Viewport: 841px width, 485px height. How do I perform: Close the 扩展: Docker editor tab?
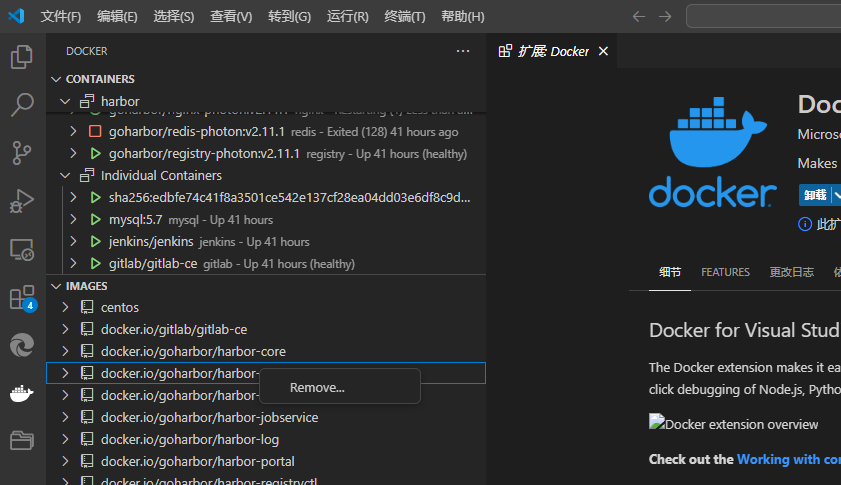(603, 51)
